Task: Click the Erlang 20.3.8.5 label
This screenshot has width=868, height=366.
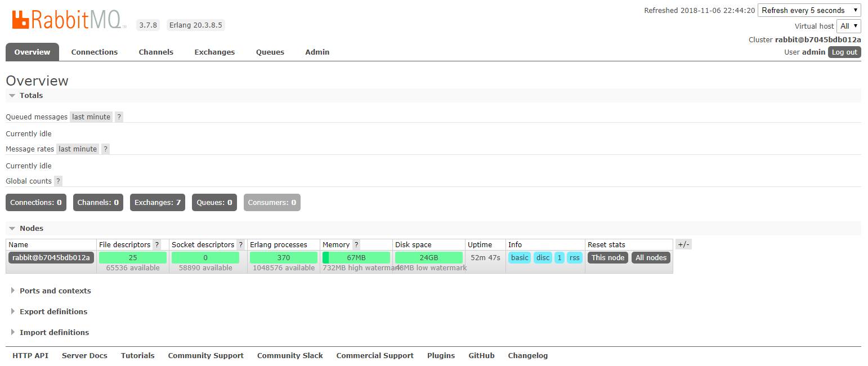Action: click(196, 25)
